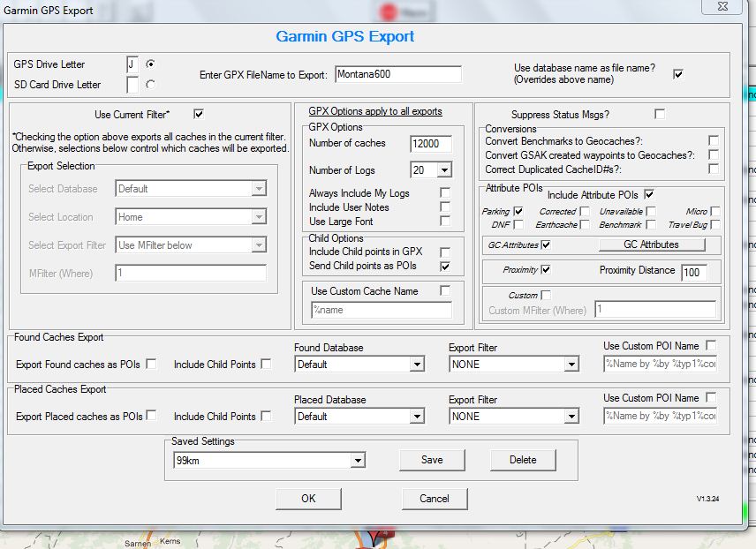
Task: Toggle Send Child points as POIs
Action: click(445, 266)
